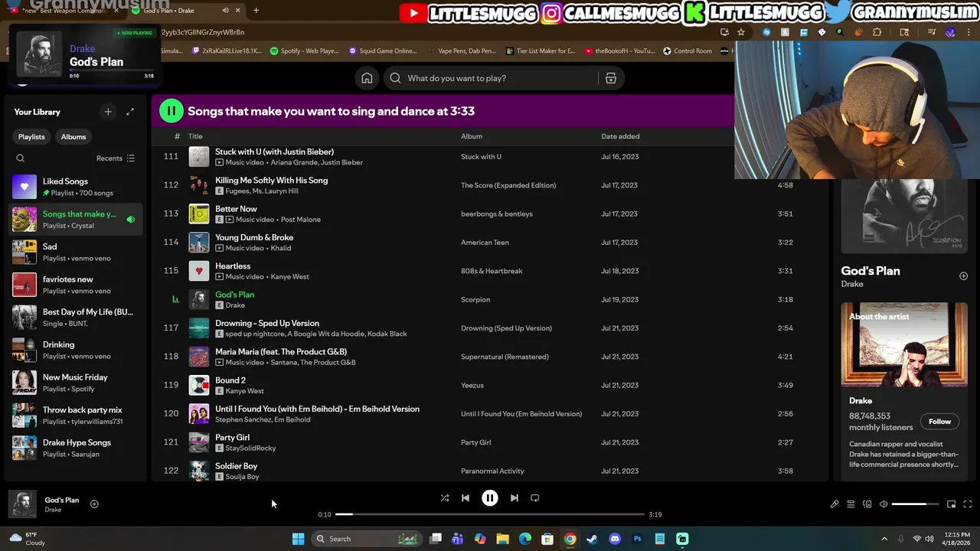Seek on the song progress bar
The height and width of the screenshot is (551, 980).
489,514
